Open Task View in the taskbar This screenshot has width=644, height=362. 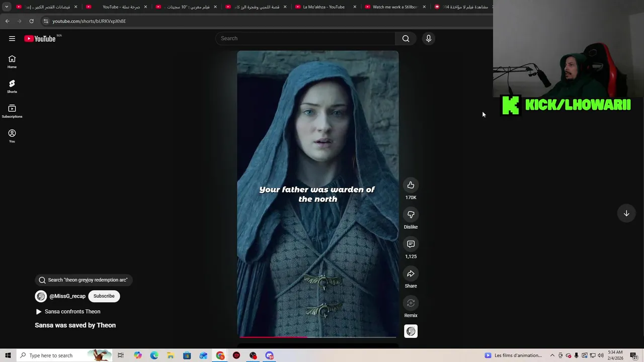(121, 355)
